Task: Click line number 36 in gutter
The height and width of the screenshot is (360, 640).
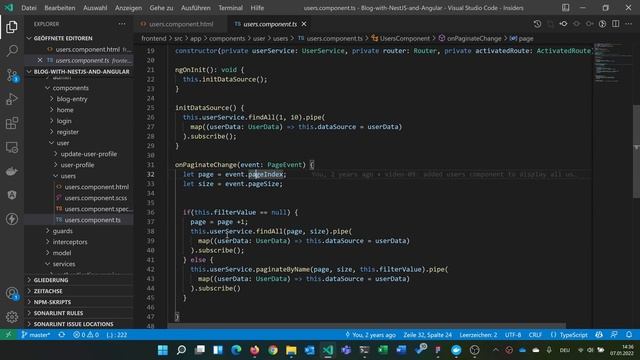Action: tap(151, 212)
